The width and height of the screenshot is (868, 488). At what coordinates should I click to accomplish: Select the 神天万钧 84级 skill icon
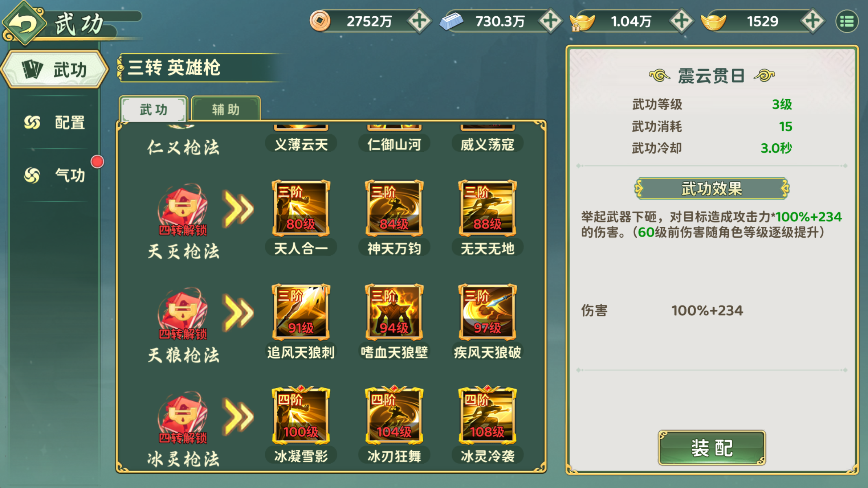[x=394, y=208]
